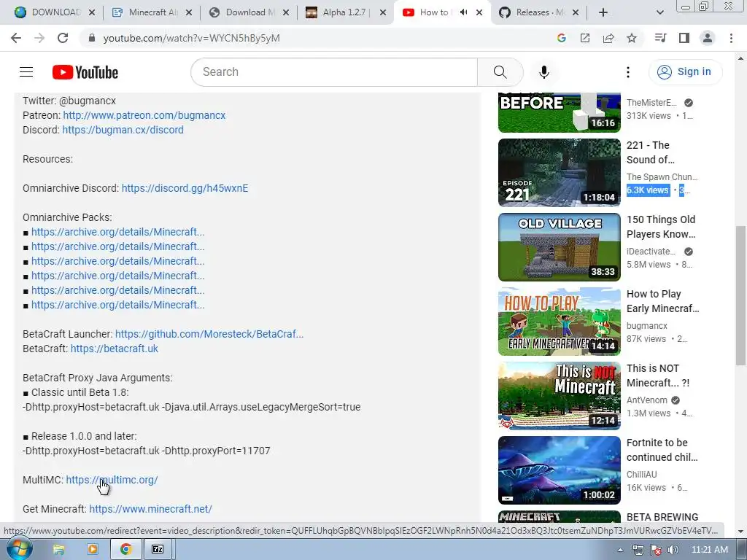Image resolution: width=747 pixels, height=560 pixels.
Task: Open the Patreon bugmancx link
Action: click(144, 115)
